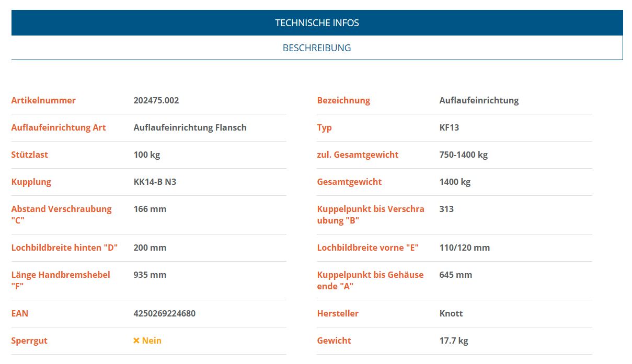Click the Artikelnummer label

click(43, 100)
